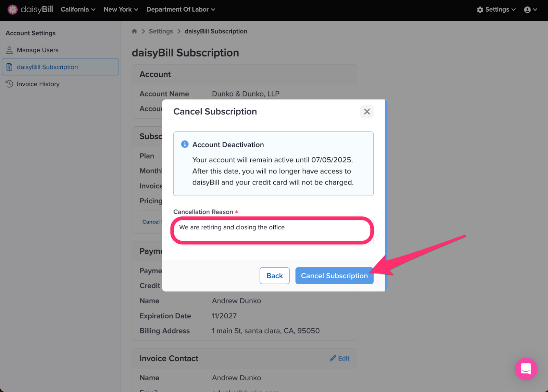Select daisyBill Subscription sidebar item

click(60, 67)
